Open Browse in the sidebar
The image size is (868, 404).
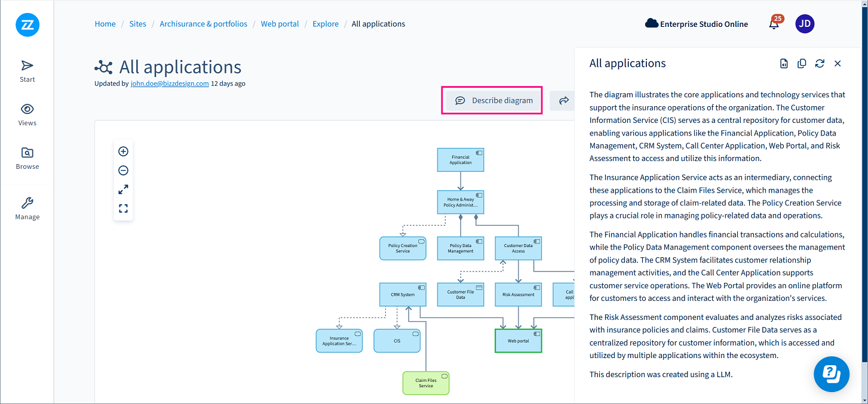point(27,158)
